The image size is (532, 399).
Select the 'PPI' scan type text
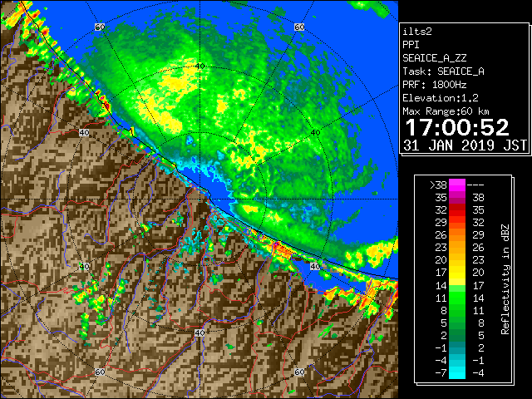pos(411,45)
